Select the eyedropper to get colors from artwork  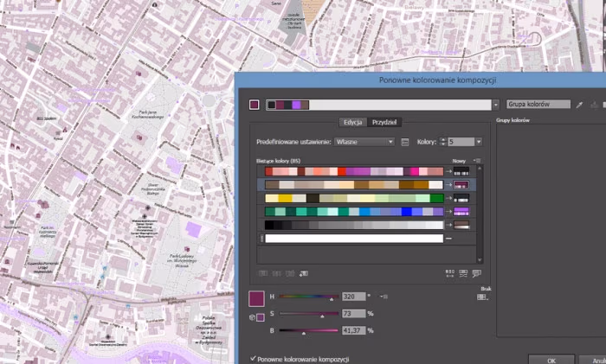pyautogui.click(x=579, y=105)
